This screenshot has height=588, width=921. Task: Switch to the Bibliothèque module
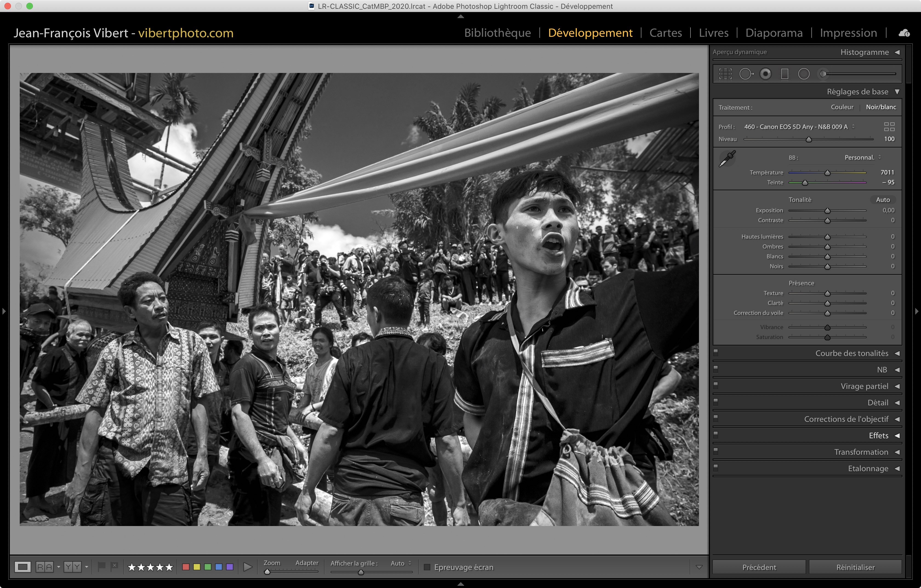point(497,33)
